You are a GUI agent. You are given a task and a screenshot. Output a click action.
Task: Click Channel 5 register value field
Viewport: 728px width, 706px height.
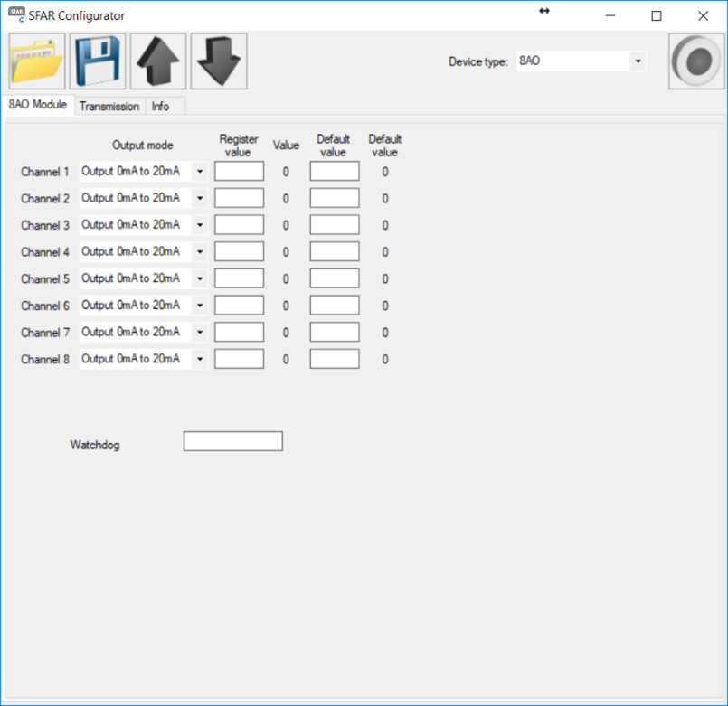(239, 278)
